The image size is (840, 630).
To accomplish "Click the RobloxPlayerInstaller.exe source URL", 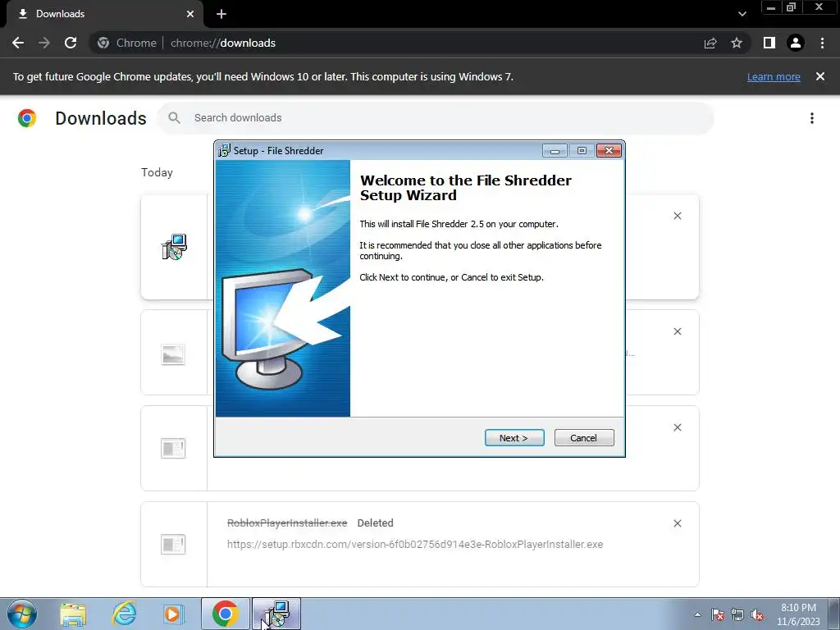I will [415, 545].
